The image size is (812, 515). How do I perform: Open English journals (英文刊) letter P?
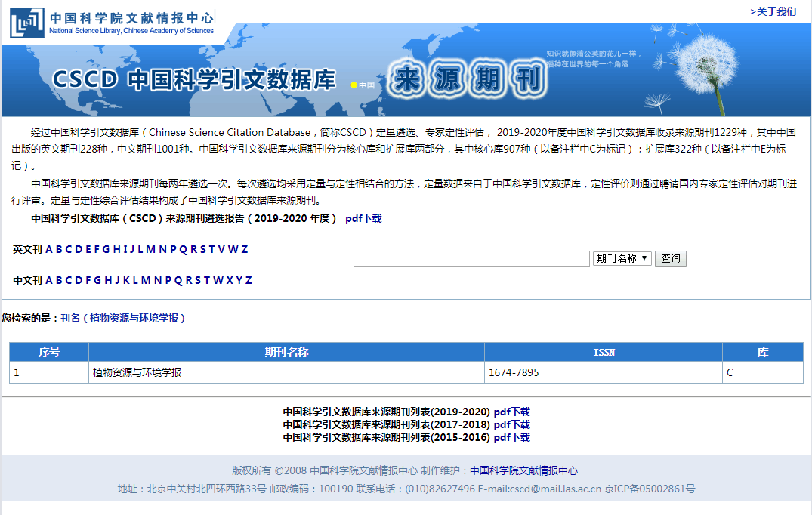click(x=173, y=249)
